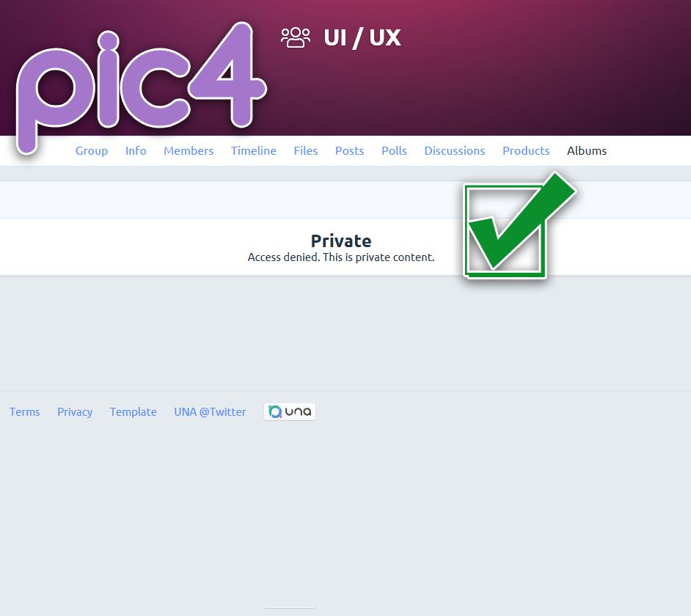Open the Discussions tab
This screenshot has height=616, width=691.
[455, 150]
